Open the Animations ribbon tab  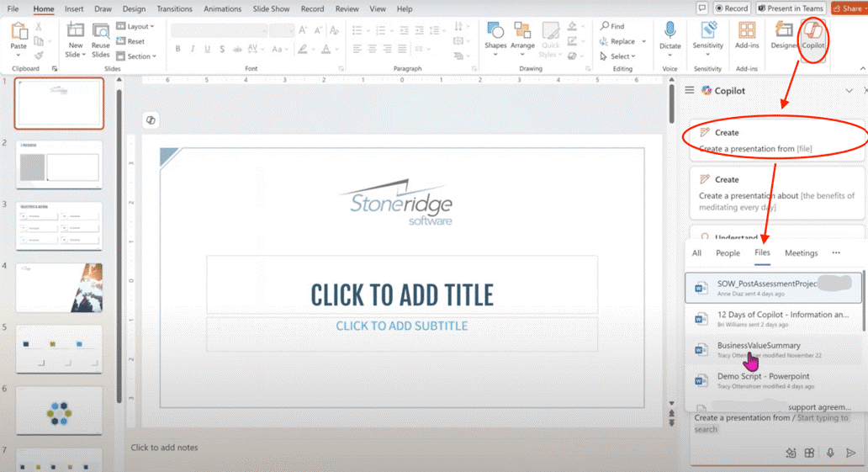(x=222, y=9)
